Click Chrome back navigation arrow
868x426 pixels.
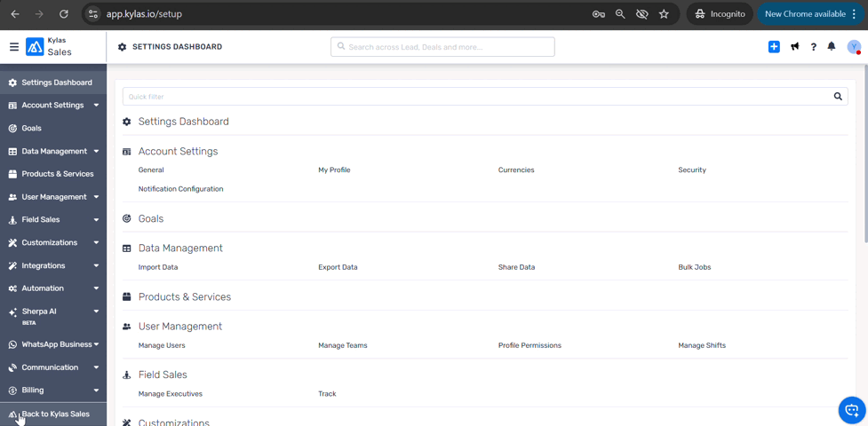click(x=15, y=14)
